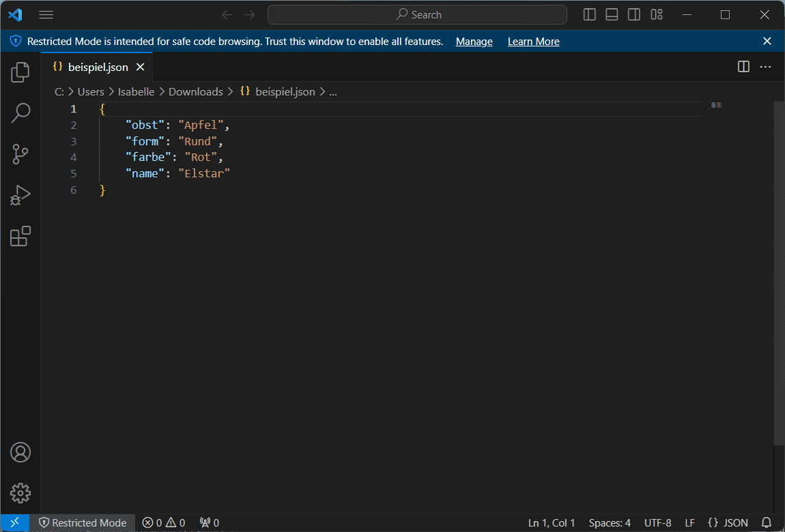Expand the Downloads breadcrumb folder
The image size is (785, 532).
click(x=195, y=91)
